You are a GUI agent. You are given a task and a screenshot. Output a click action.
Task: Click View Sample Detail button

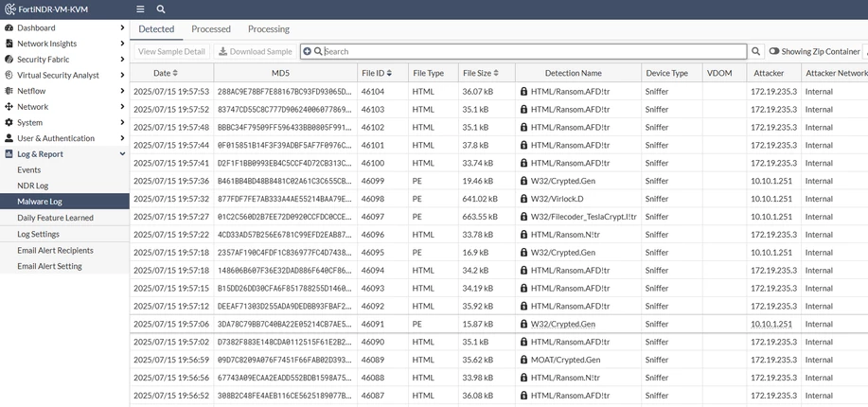coord(171,51)
